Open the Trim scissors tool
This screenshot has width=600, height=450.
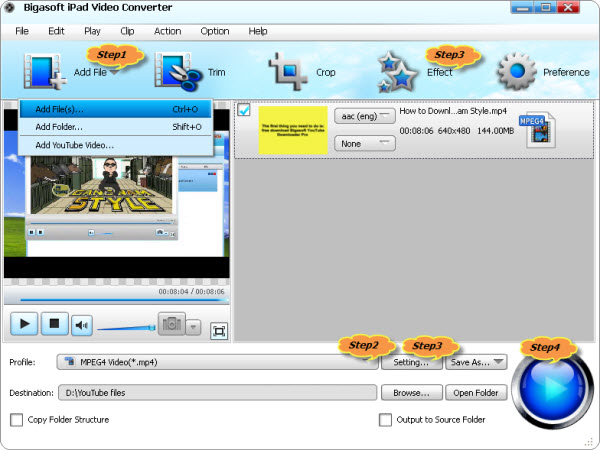pos(178,72)
